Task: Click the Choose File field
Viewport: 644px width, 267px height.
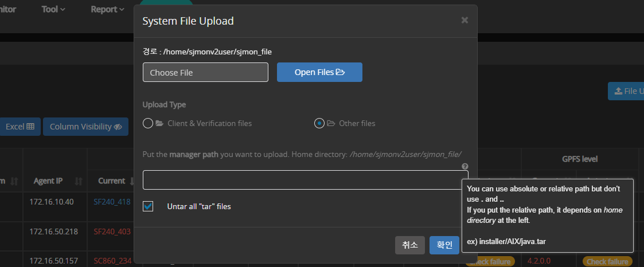Action: 205,72
